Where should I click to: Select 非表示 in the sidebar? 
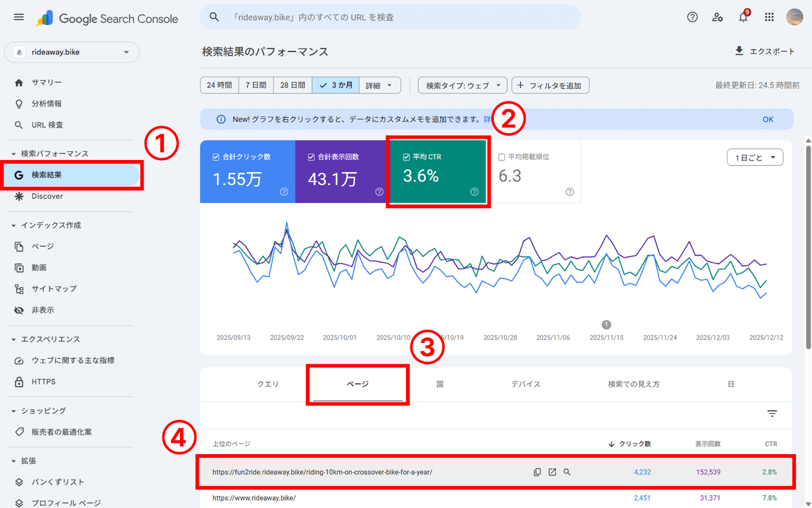tap(42, 310)
